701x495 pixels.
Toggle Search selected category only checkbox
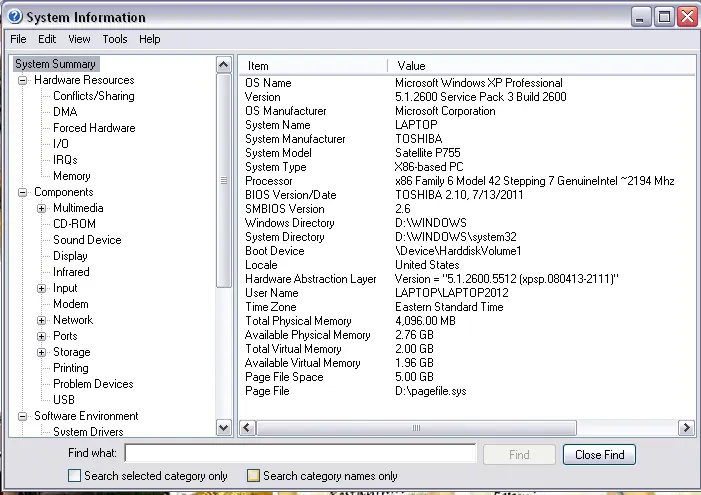click(x=74, y=475)
